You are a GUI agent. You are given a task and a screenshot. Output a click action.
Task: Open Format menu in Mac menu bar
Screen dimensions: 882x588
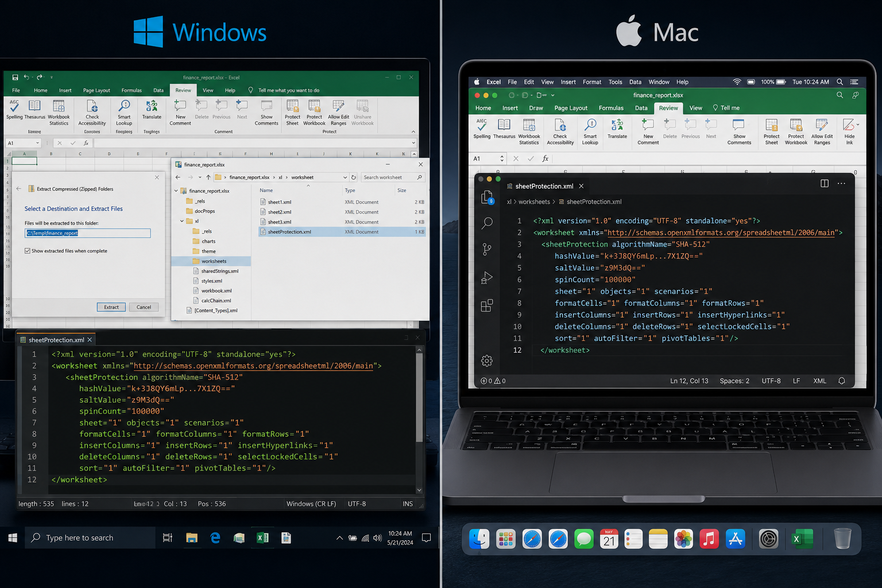592,82
